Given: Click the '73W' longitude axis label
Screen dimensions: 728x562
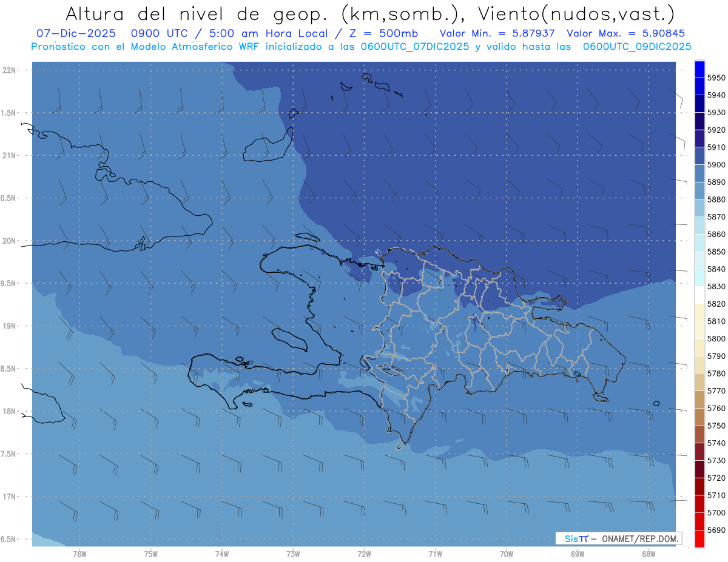Looking at the screenshot, I should point(293,554).
